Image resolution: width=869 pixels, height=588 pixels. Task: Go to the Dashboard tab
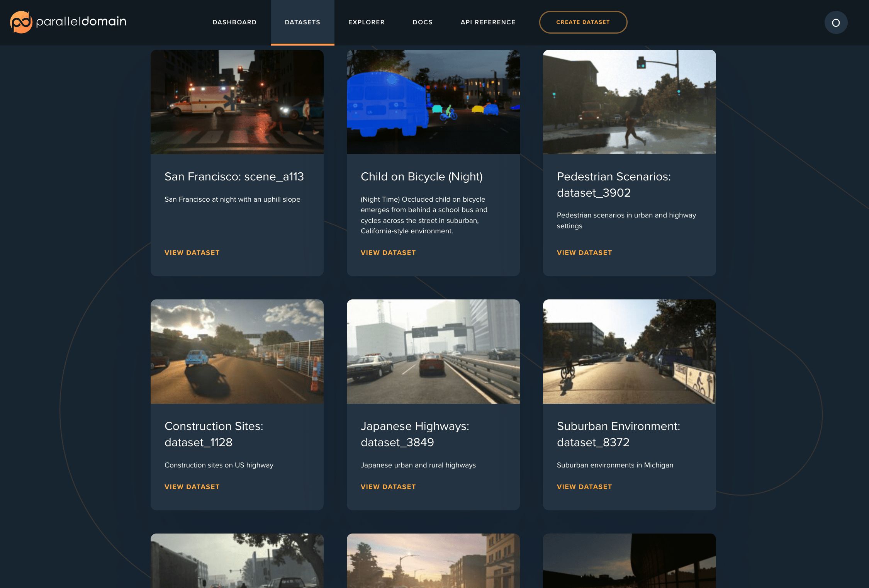(x=234, y=22)
